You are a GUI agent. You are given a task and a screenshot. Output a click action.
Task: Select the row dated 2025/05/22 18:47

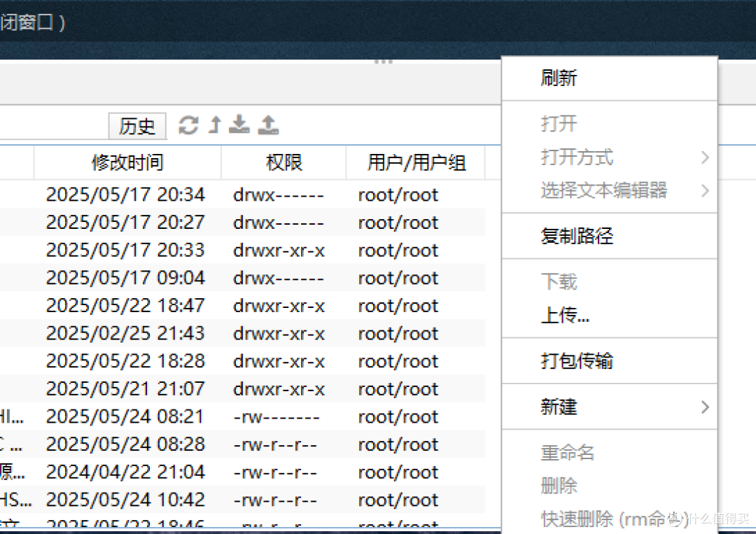(242, 306)
